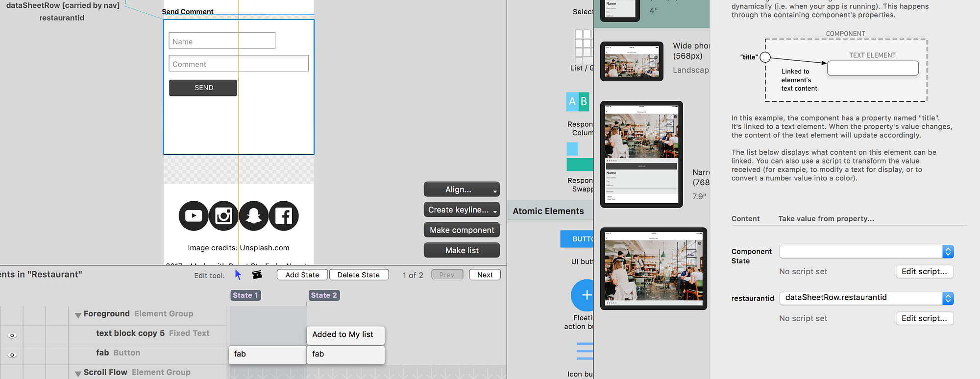
Task: Select the landscape tablet preview thumbnail
Action: pyautogui.click(x=654, y=268)
